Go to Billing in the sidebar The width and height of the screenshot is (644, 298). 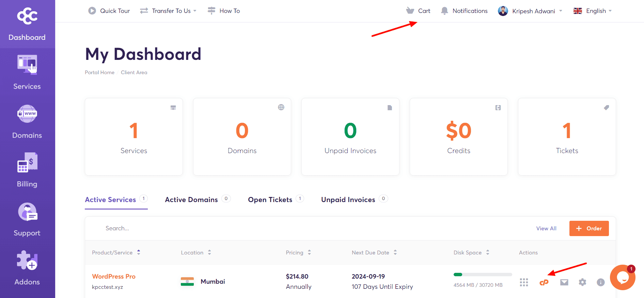click(27, 170)
